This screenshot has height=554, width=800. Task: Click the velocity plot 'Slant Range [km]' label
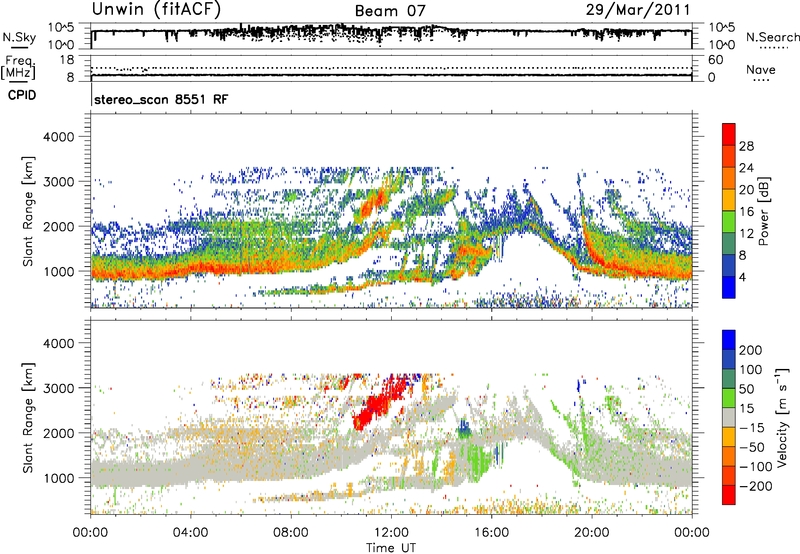[x=28, y=418]
